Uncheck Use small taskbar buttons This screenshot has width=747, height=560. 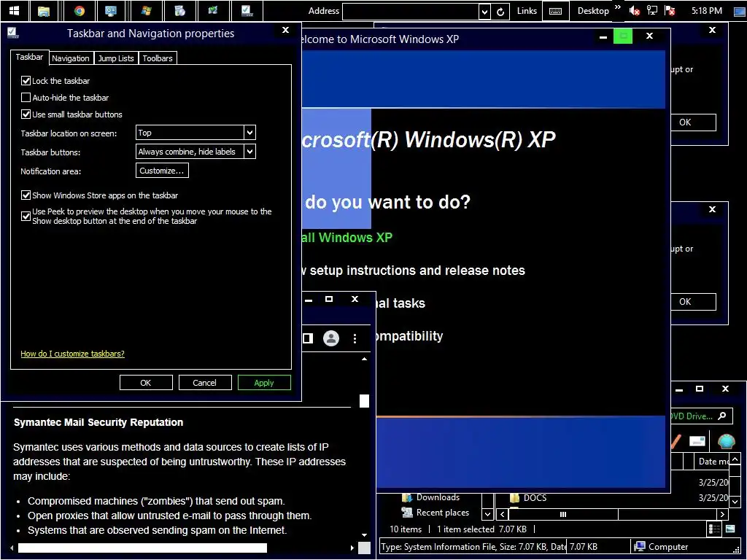26,114
